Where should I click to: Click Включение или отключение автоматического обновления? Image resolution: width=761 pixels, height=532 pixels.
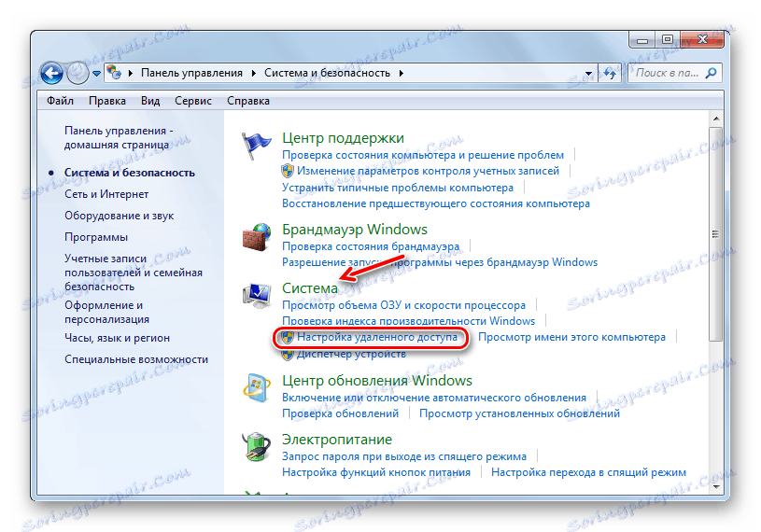[434, 398]
